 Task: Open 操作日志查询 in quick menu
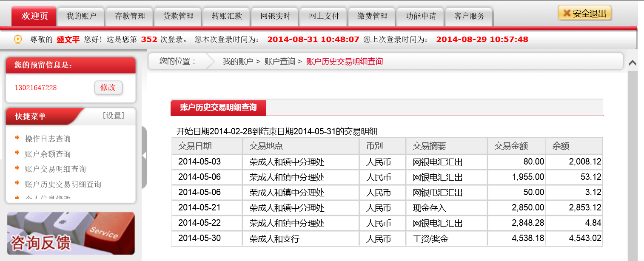tap(48, 139)
